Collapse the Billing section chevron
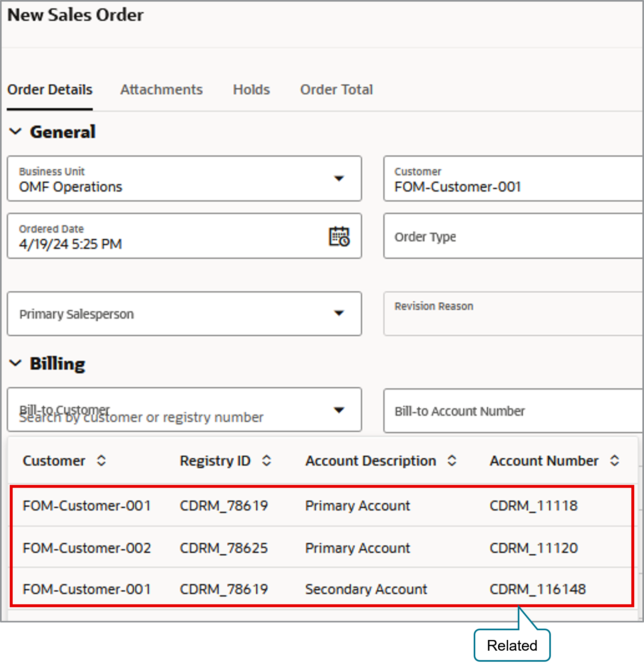The height and width of the screenshot is (663, 644). tap(16, 364)
